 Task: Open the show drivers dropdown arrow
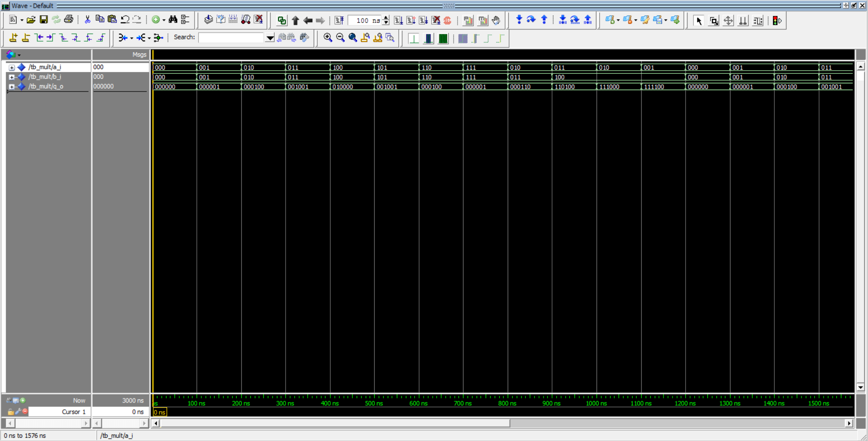[x=131, y=38]
